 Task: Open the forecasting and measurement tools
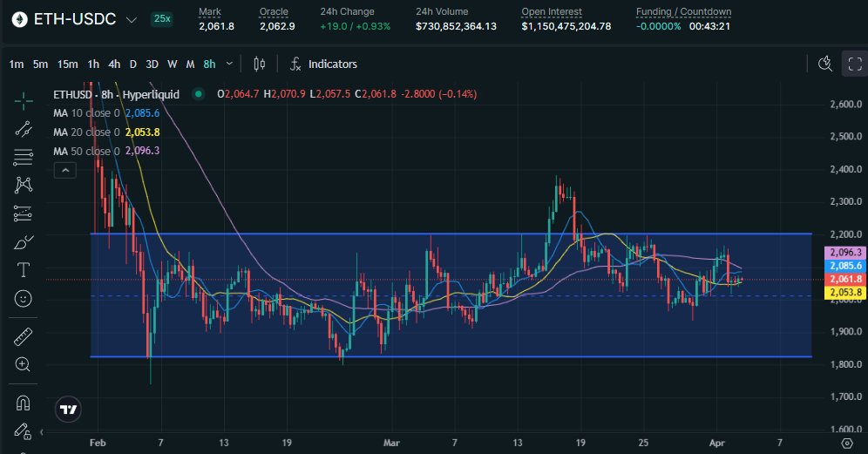pyautogui.click(x=24, y=213)
